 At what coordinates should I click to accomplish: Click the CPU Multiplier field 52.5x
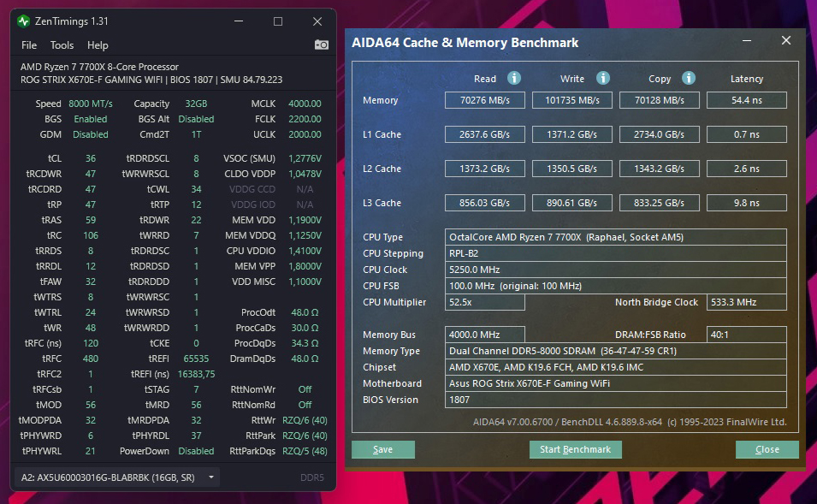(x=484, y=302)
